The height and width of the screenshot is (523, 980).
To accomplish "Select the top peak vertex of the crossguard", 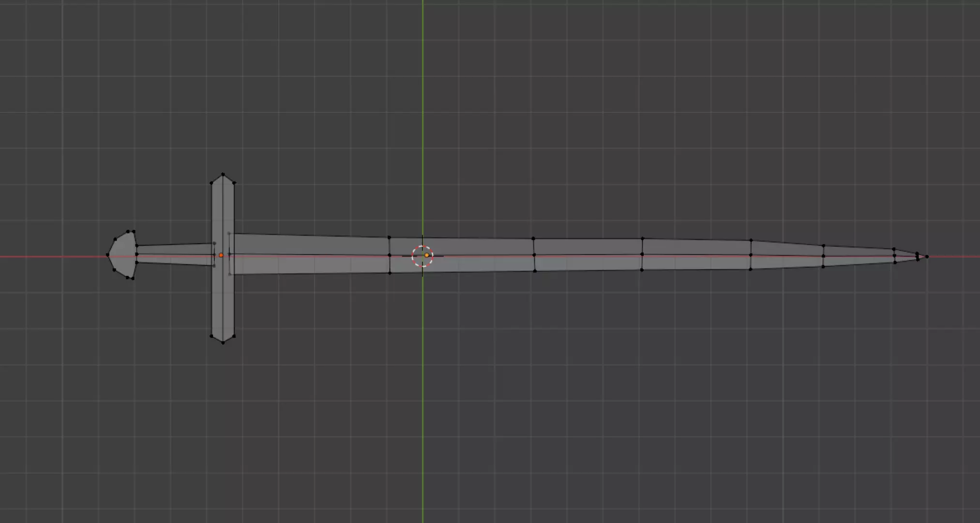I will (x=223, y=174).
